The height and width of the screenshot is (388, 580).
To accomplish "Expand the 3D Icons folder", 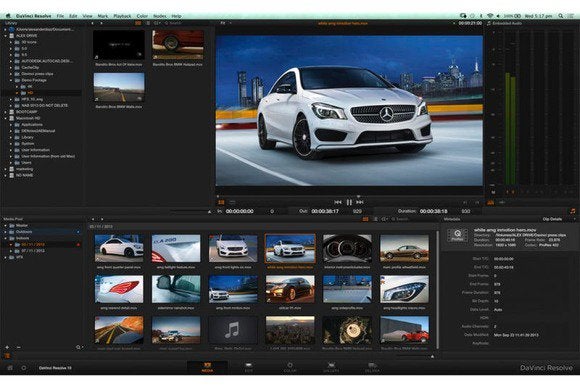I will tap(11, 42).
